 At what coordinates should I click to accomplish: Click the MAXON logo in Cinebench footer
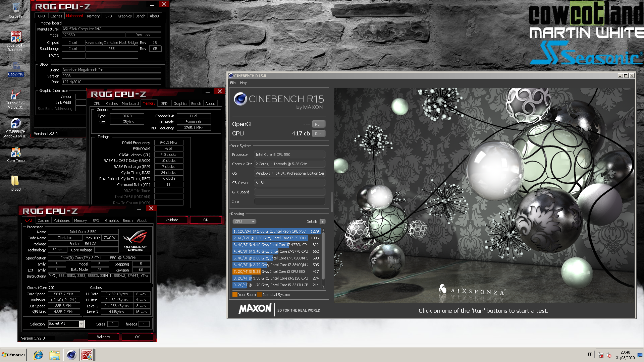point(255,309)
